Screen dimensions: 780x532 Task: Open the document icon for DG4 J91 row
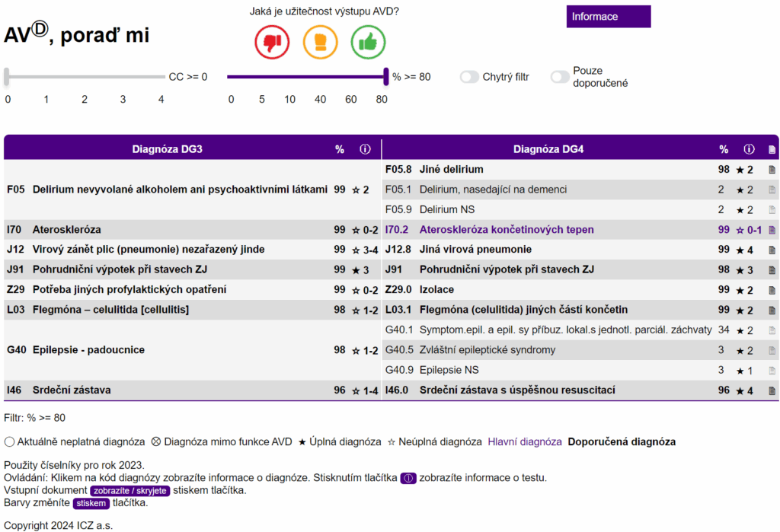772,270
